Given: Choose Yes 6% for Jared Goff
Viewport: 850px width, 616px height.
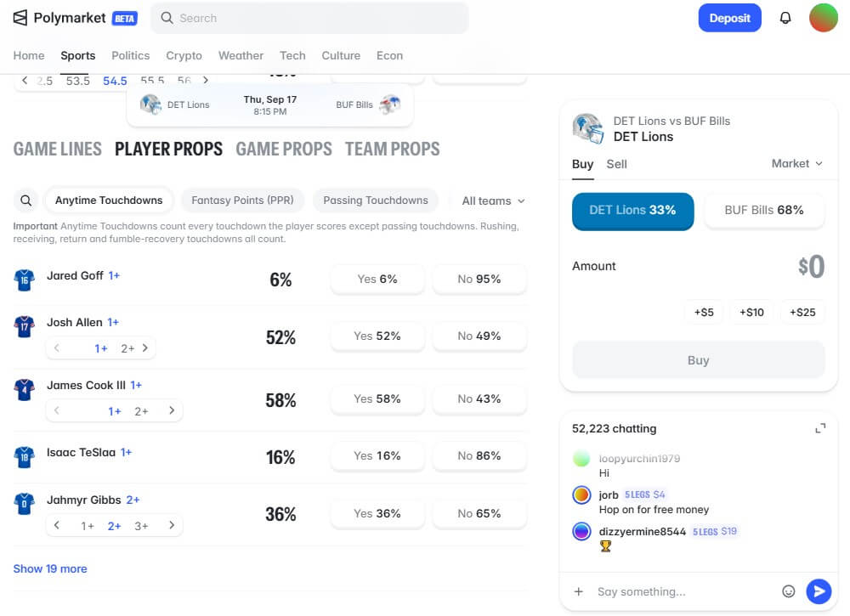Looking at the screenshot, I should (x=377, y=279).
